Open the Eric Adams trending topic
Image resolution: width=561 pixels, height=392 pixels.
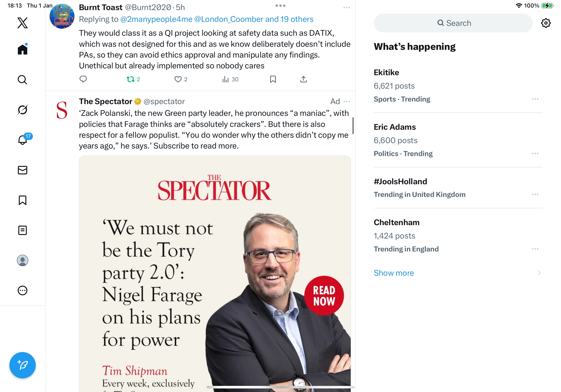click(395, 127)
